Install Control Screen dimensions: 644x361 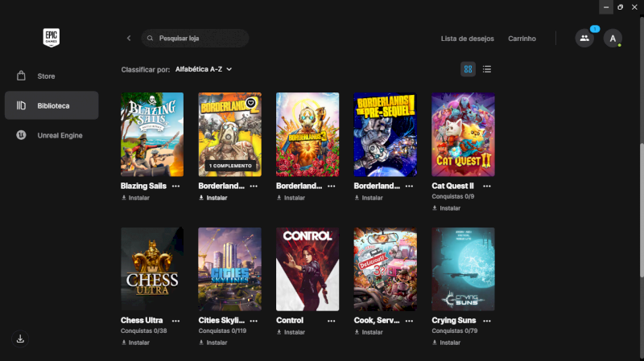(291, 332)
